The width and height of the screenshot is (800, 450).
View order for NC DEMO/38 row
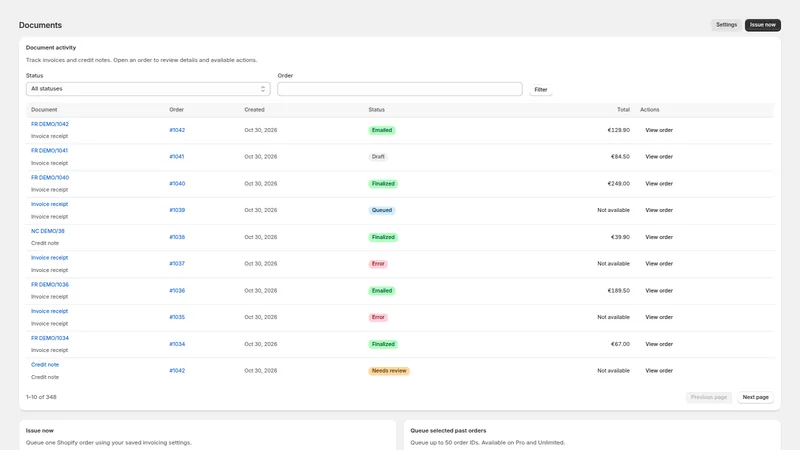coord(659,237)
